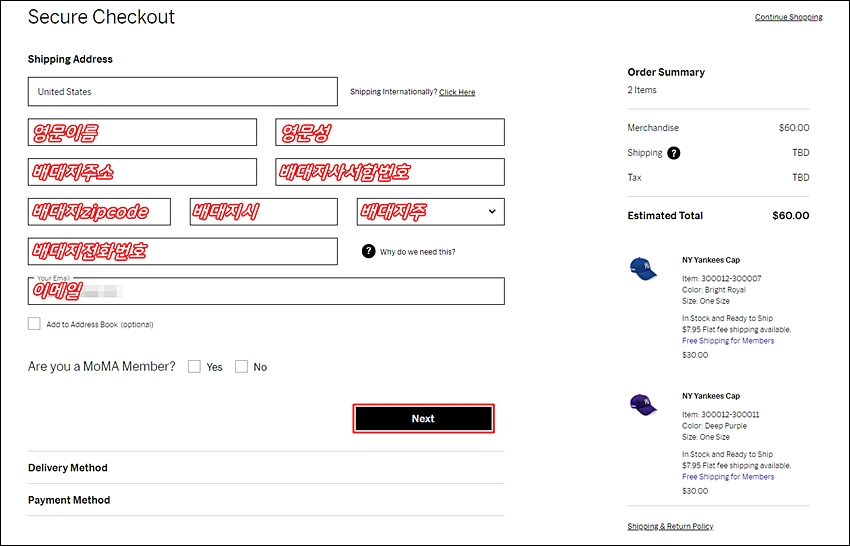
Task: Click NY Yankees Cap title for item 300012-300007
Action: pyautogui.click(x=711, y=260)
